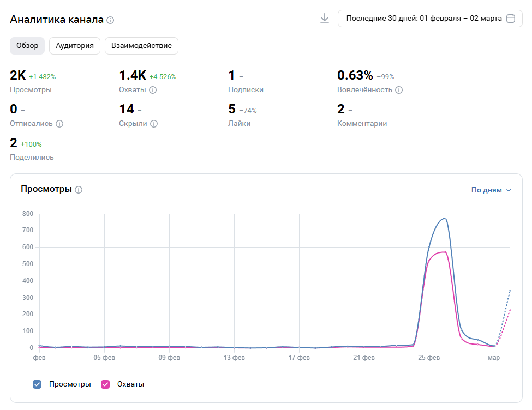Click the 1.4K Охваты metric value

133,76
